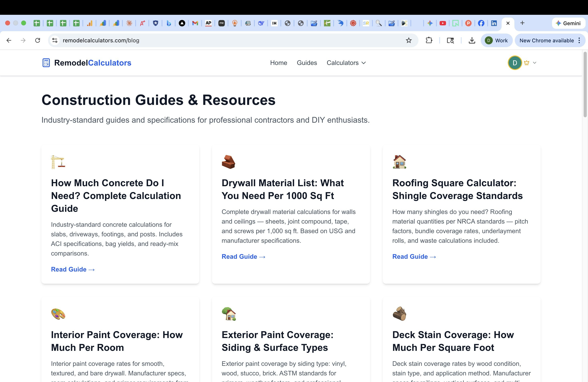
Task: Click the downloads arrow icon
Action: tap(472, 40)
